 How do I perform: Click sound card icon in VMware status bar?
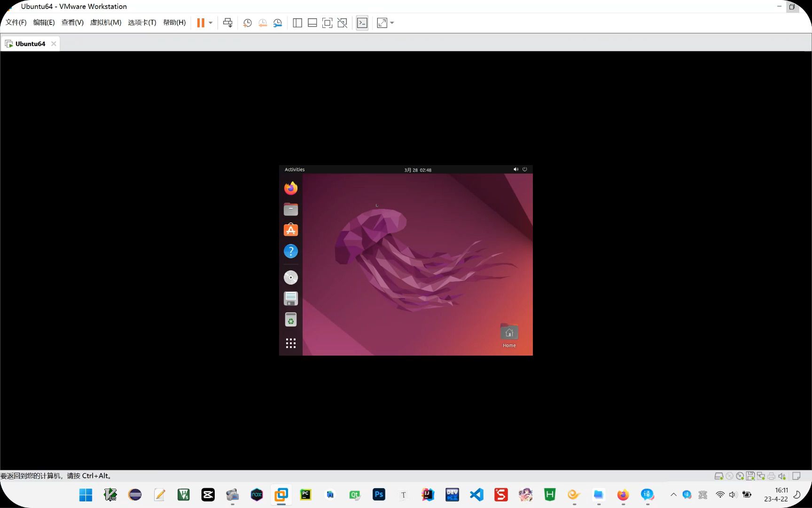point(782,476)
